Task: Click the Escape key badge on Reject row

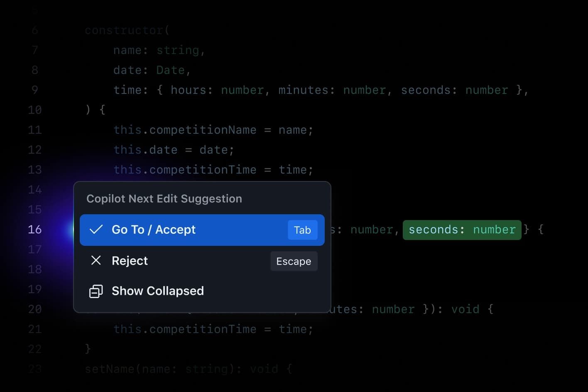Action: [x=294, y=261]
